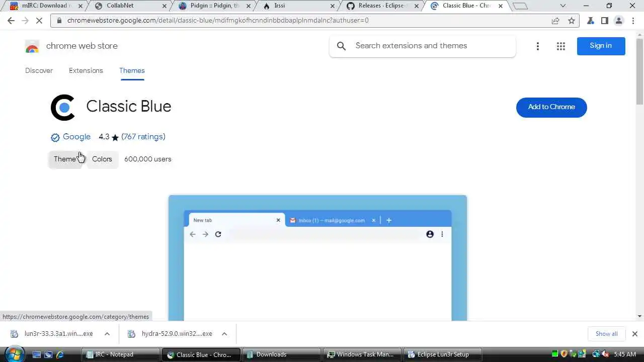The image size is (644, 362).
Task: Click Add to Chrome button
Action: (551, 107)
